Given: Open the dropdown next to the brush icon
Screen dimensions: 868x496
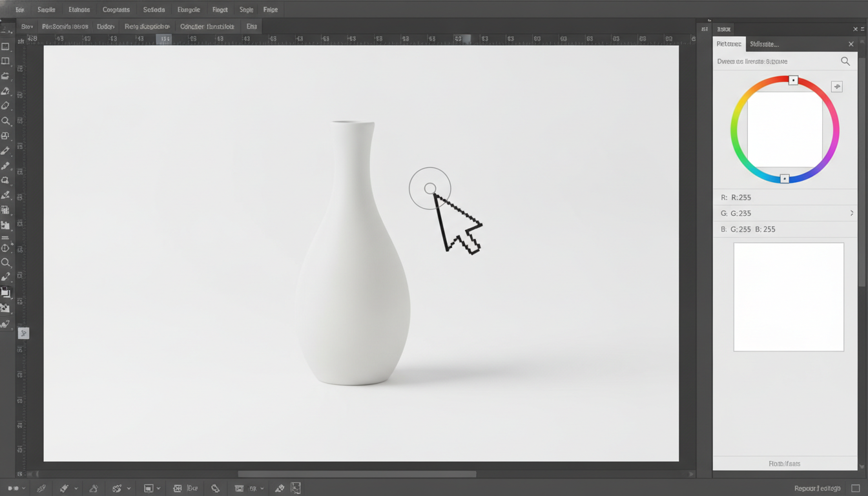Looking at the screenshot, I should coord(76,489).
